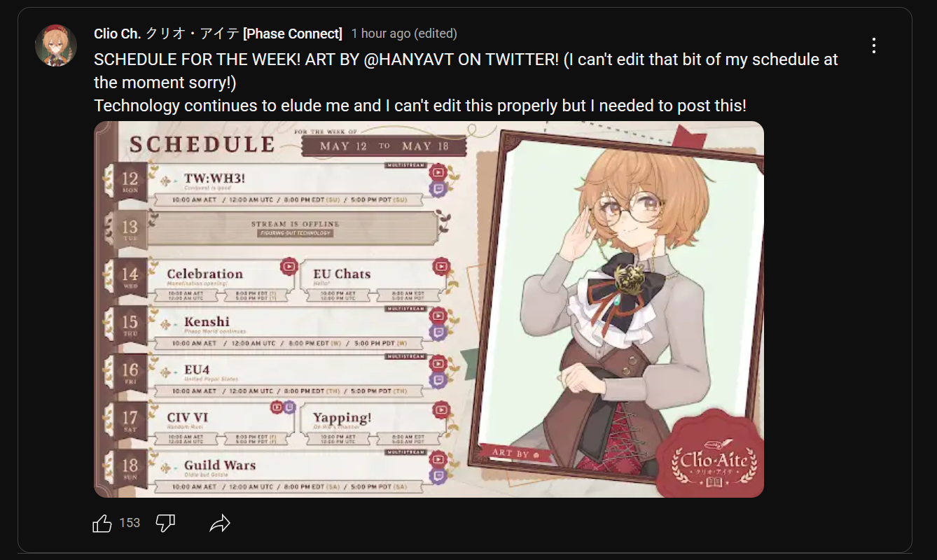The image size is (937, 560).
Task: Open the three-dot post options menu
Action: [x=873, y=45]
